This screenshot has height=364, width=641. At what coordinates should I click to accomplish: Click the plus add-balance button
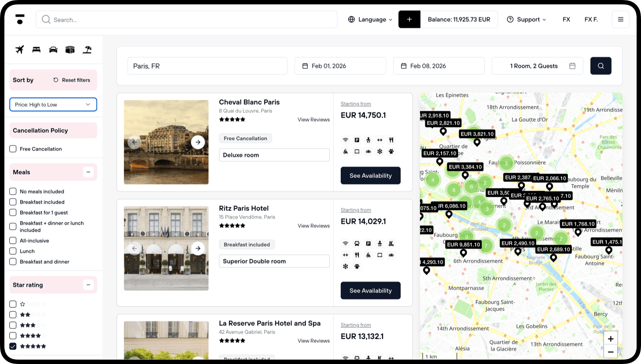pos(410,19)
